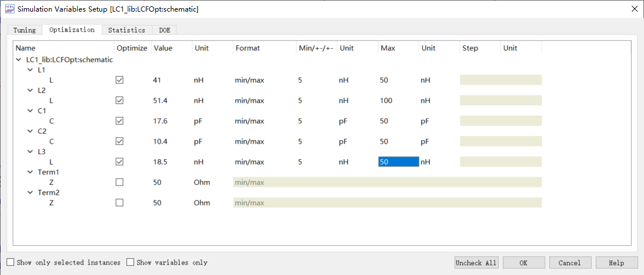The height and width of the screenshot is (275, 644).
Task: Check 'Show only selected instances' option
Action: 10,262
